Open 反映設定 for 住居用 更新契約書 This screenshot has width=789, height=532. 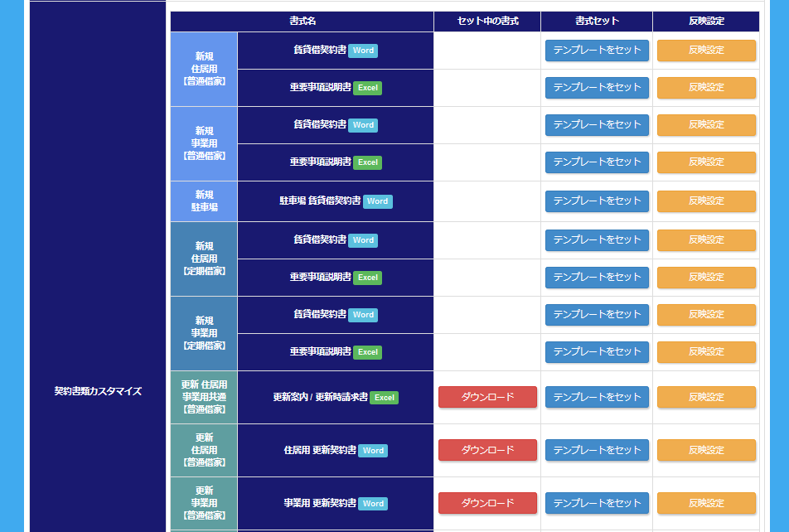706,450
